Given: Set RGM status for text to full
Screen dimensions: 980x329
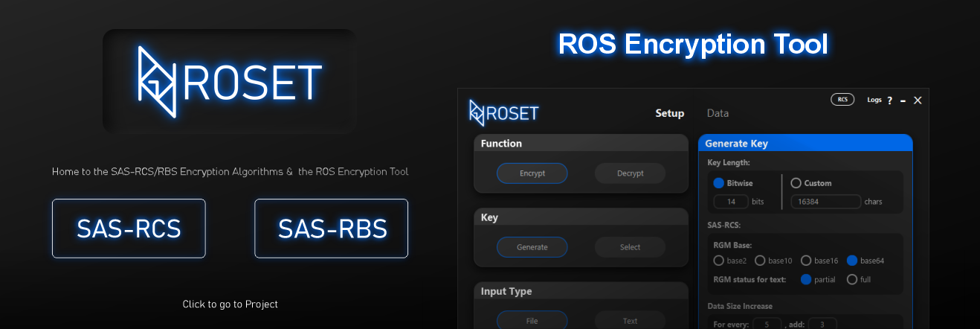Looking at the screenshot, I should click(852, 280).
